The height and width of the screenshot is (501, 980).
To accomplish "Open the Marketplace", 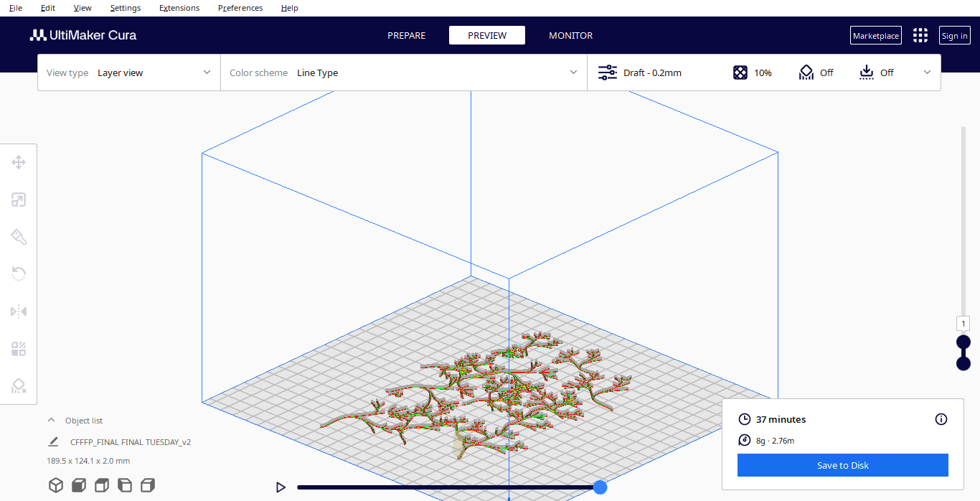I will [875, 36].
